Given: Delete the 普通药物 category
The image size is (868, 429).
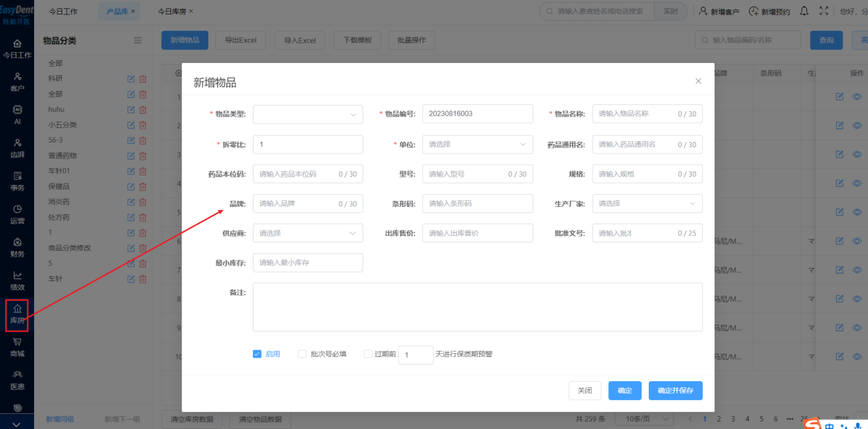Looking at the screenshot, I should (142, 156).
